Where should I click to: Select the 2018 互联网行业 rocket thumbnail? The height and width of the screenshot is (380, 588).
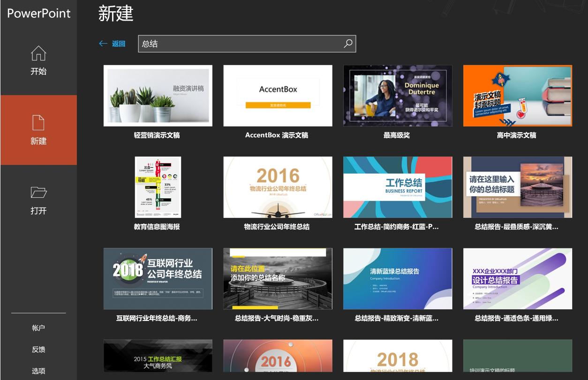[x=158, y=279]
